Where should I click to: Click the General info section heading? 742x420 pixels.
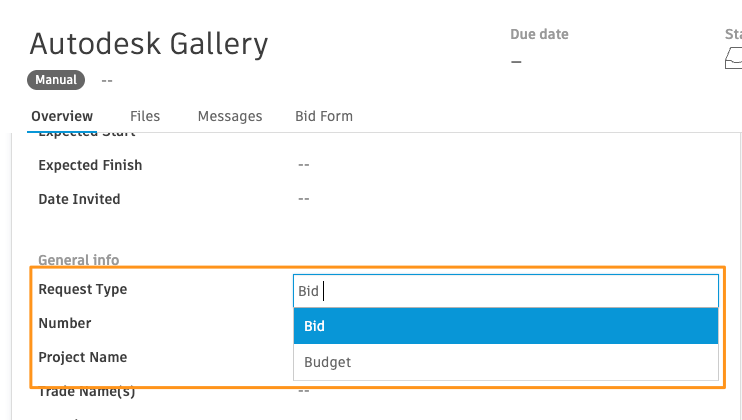tap(79, 260)
